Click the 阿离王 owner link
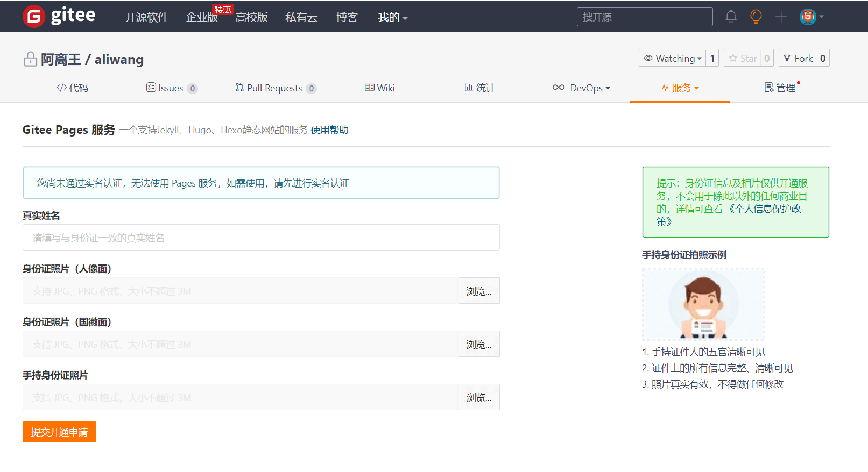The width and height of the screenshot is (868, 472). point(61,59)
